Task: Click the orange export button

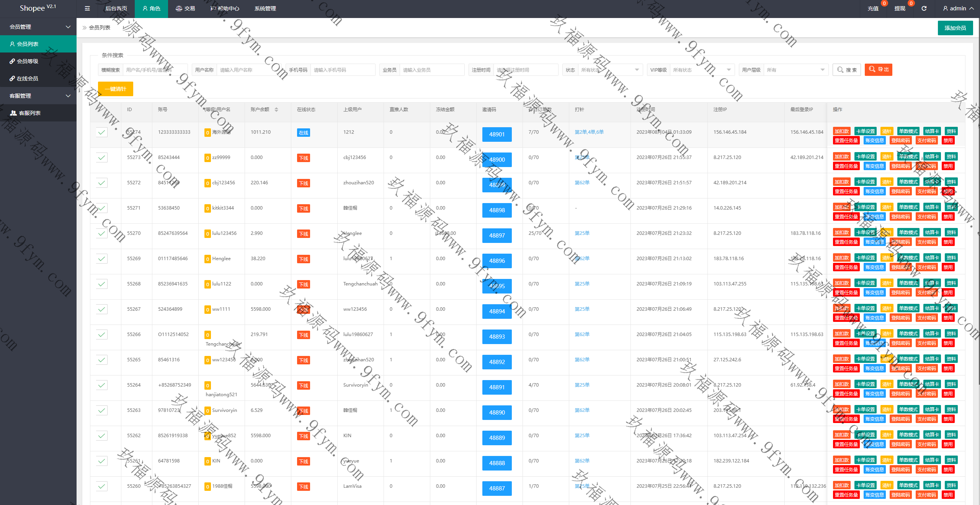Action: point(878,69)
